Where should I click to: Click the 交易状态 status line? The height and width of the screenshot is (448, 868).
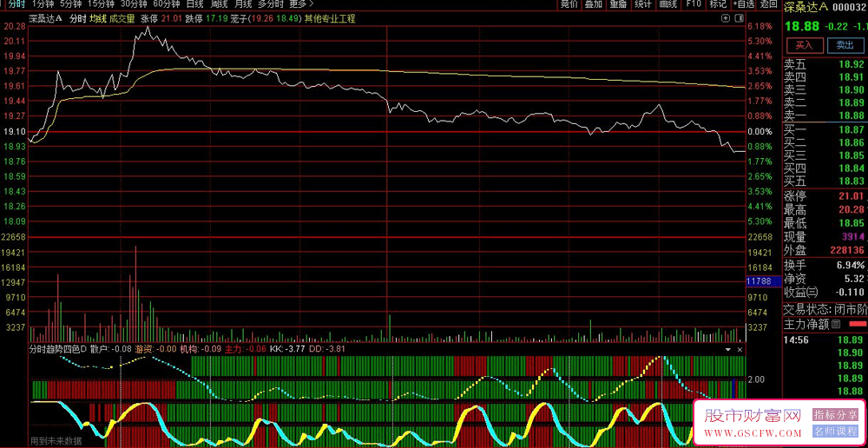click(x=825, y=309)
